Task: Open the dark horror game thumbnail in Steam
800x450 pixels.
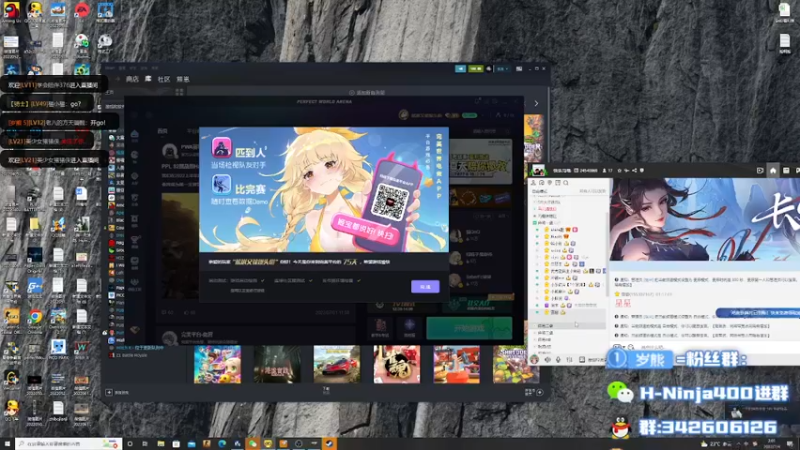Action: [x=277, y=364]
